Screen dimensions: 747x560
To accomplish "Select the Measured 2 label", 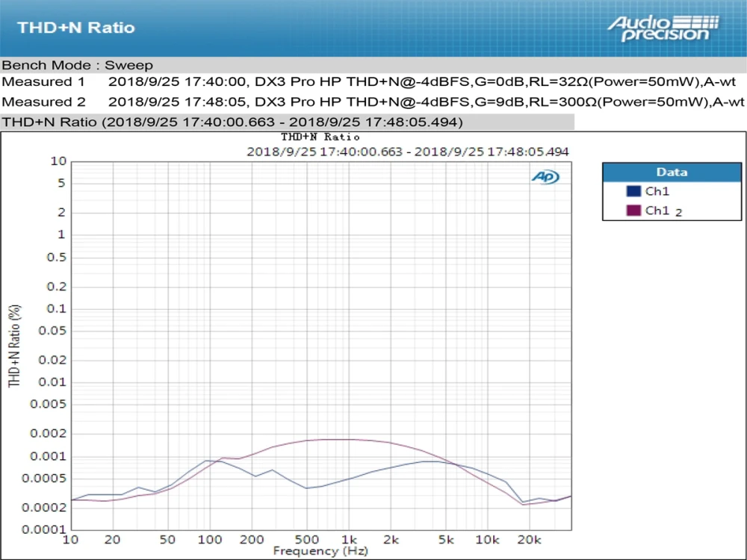I will (44, 102).
